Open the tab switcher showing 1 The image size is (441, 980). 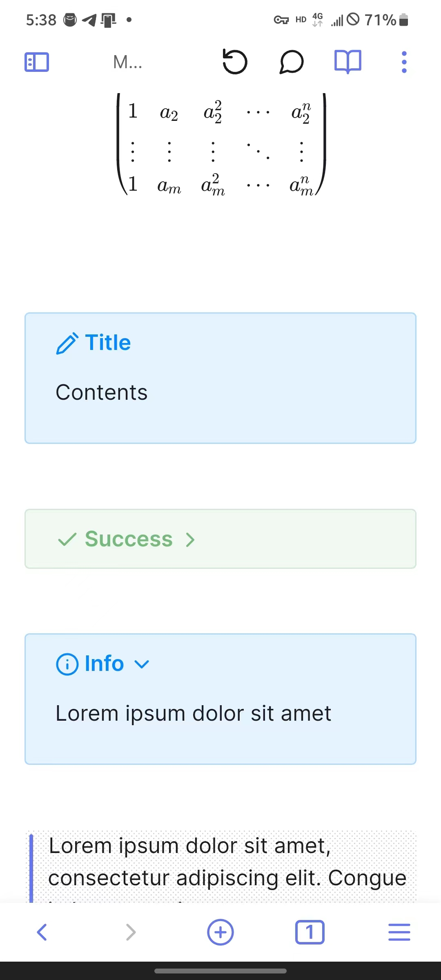click(x=310, y=932)
